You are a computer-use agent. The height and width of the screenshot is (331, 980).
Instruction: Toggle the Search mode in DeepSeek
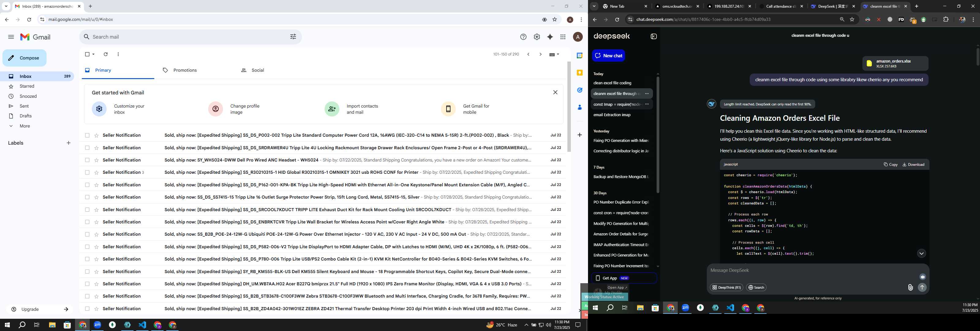(x=756, y=287)
